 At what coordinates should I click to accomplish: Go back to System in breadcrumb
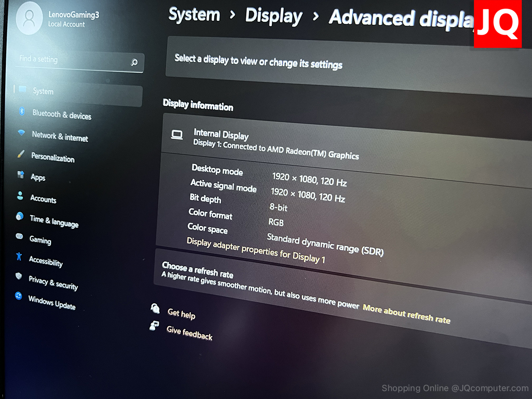(194, 14)
